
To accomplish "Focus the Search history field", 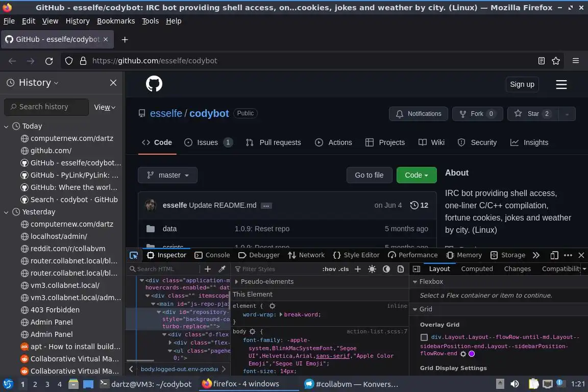I will pyautogui.click(x=46, y=107).
